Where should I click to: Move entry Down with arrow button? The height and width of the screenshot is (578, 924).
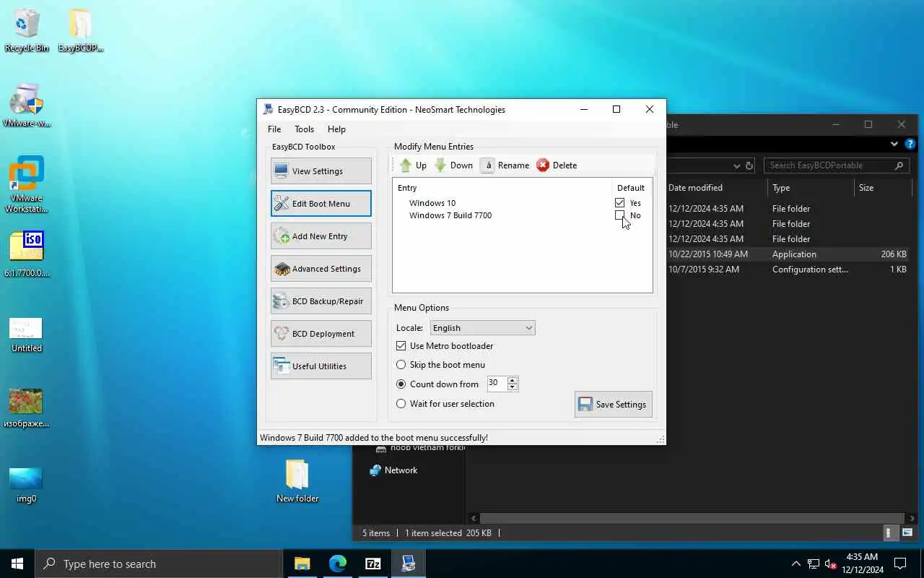tap(453, 165)
